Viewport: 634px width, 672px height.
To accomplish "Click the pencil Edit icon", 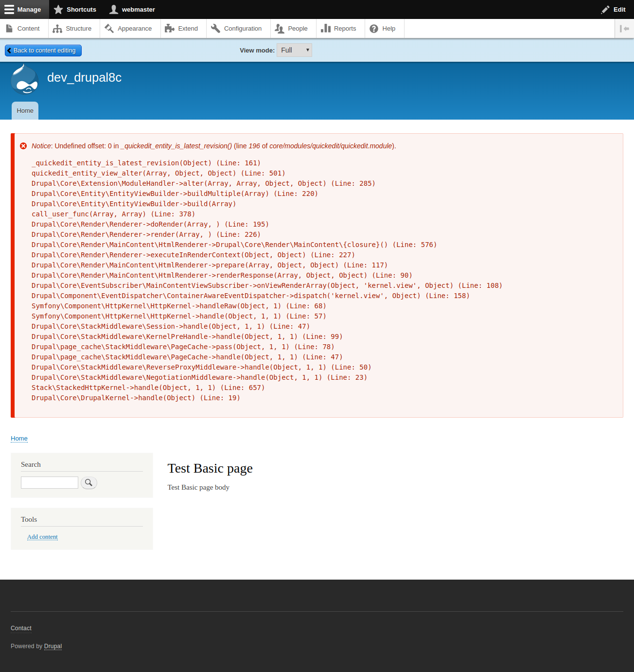I will point(605,10).
